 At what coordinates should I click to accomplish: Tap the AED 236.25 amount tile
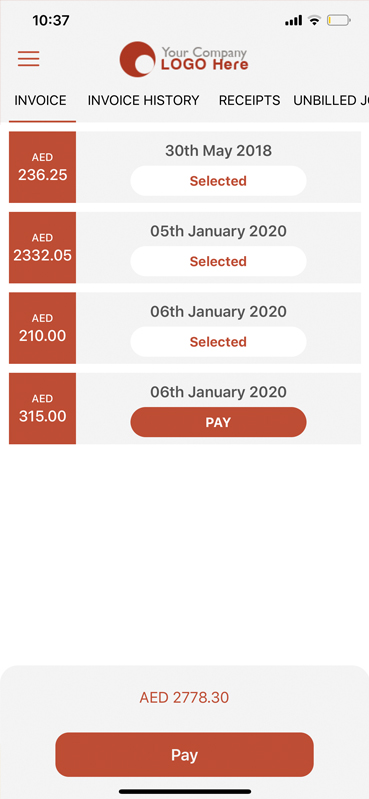(x=42, y=167)
